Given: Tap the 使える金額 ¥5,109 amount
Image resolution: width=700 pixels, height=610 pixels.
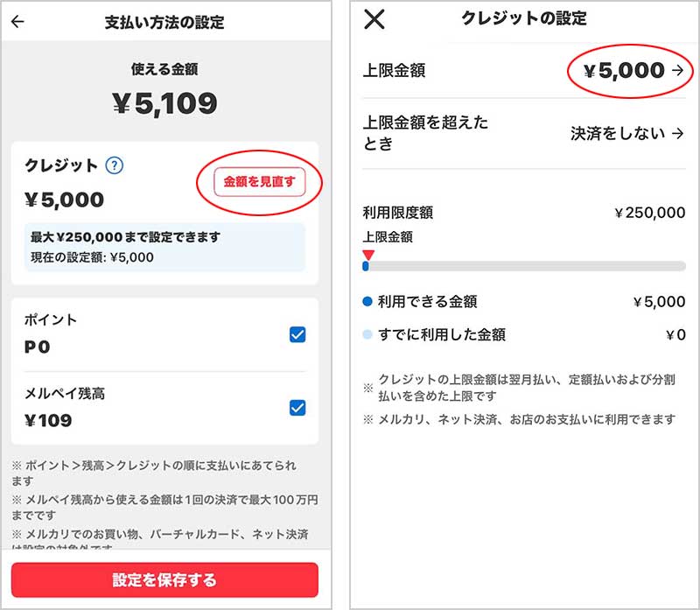Looking at the screenshot, I should [x=164, y=103].
